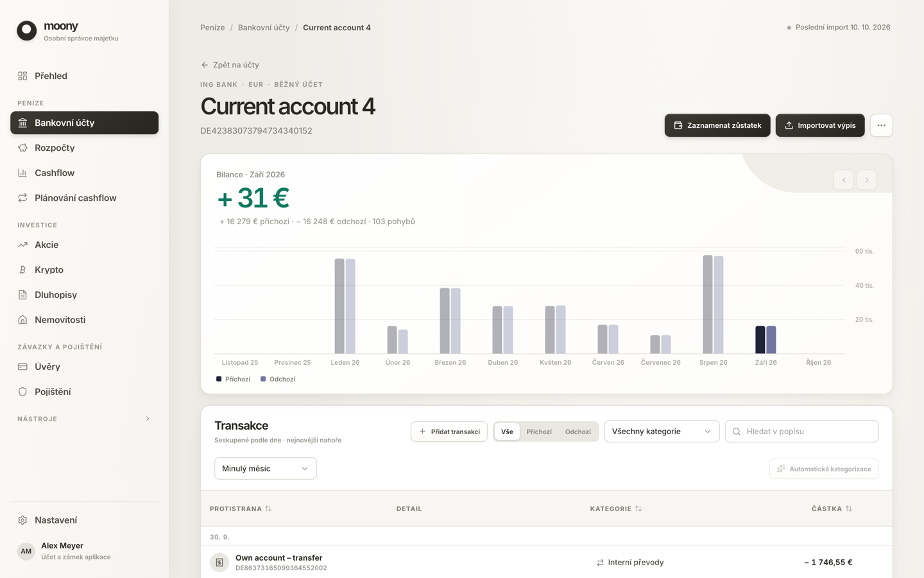Click the Úvěry card icon
Image resolution: width=924 pixels, height=578 pixels.
point(22,367)
